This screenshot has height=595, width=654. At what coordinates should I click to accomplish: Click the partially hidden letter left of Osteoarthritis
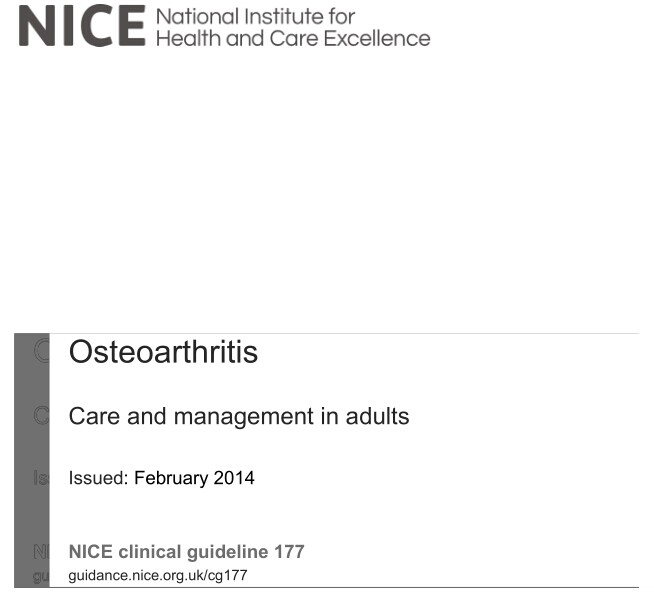[x=41, y=352]
